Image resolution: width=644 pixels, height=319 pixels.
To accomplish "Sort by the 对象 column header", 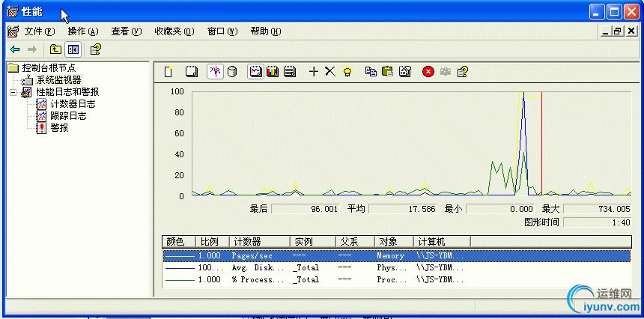I will [395, 241].
